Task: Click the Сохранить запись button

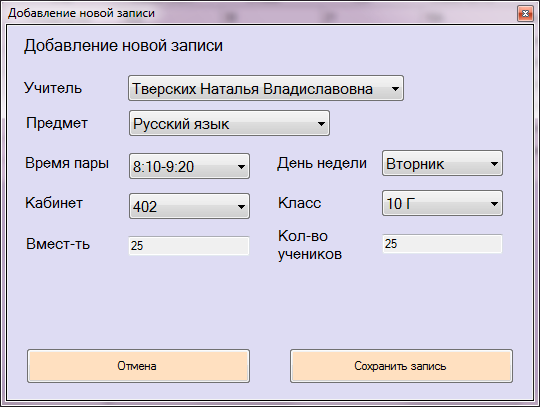Action: [x=401, y=366]
